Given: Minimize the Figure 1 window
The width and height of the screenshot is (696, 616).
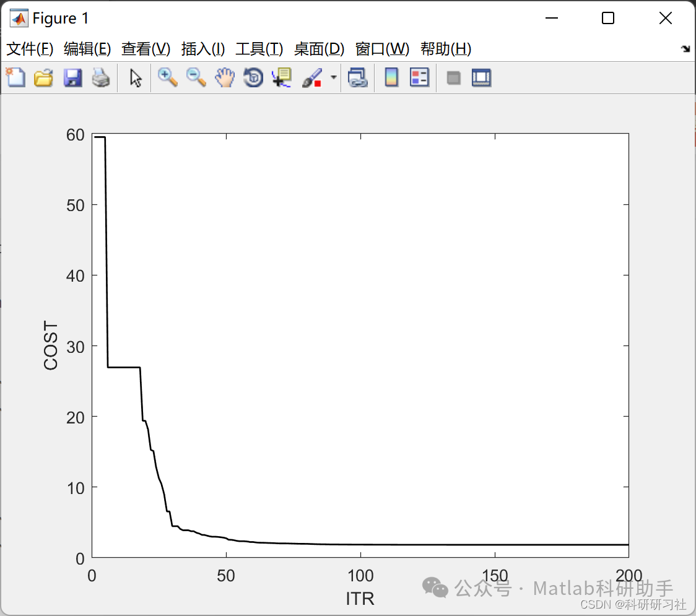Looking at the screenshot, I should [552, 18].
